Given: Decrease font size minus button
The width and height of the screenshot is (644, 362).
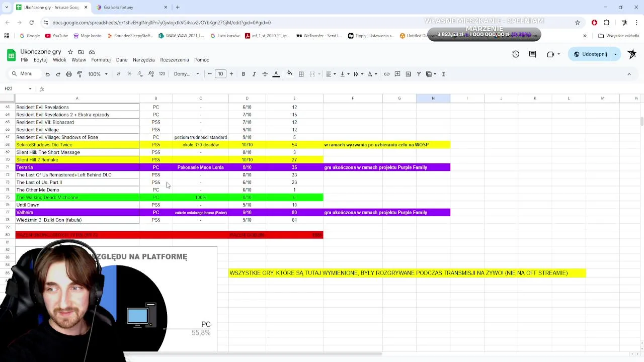Looking at the screenshot, I should coord(210,74).
